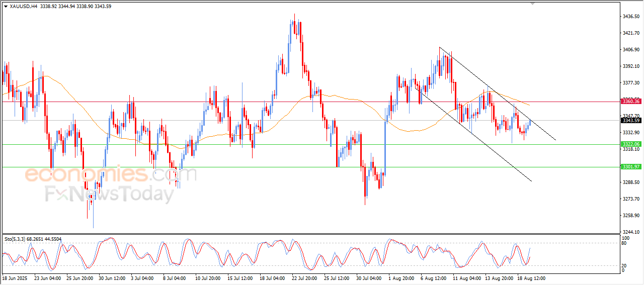Click the 3244.10 price axis value

(x=631, y=232)
